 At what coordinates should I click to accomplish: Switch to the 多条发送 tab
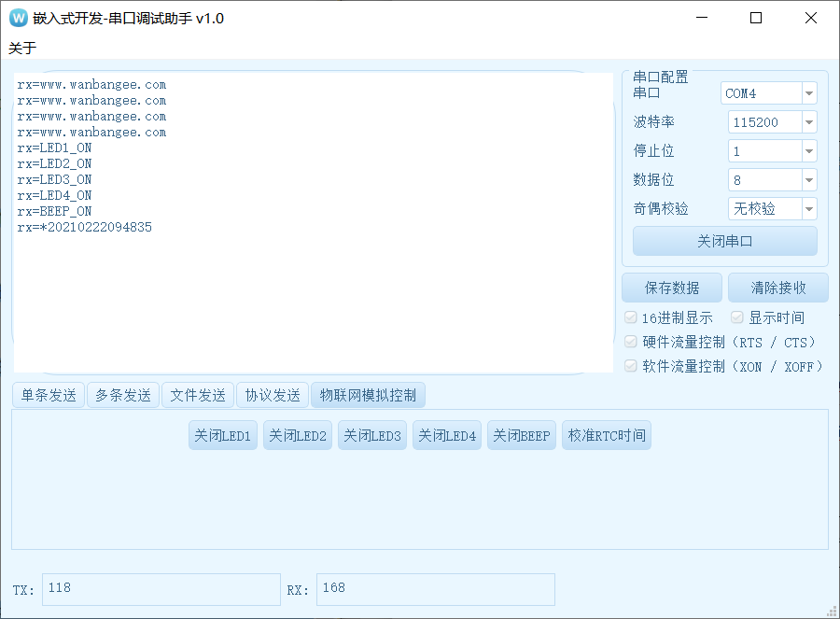[123, 396]
